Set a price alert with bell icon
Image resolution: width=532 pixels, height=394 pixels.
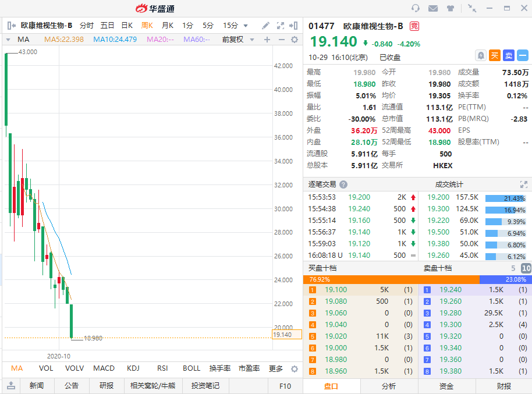tap(481, 55)
